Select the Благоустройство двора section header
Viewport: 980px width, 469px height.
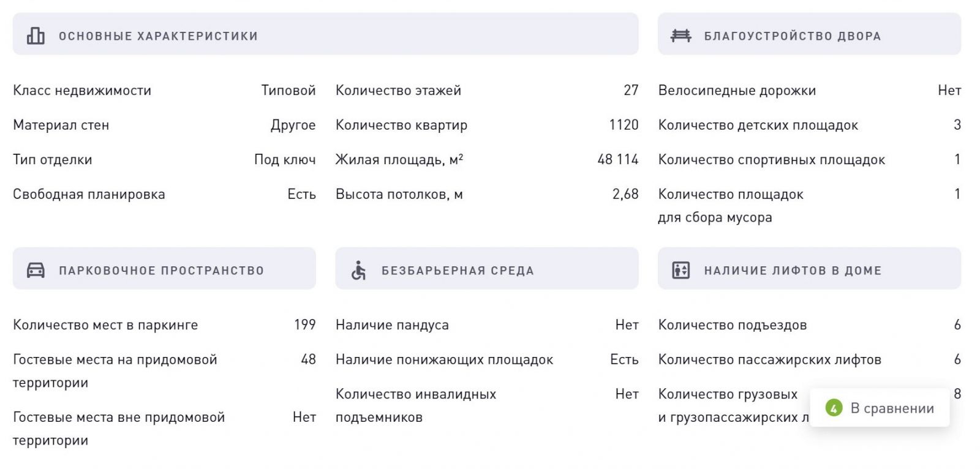809,34
